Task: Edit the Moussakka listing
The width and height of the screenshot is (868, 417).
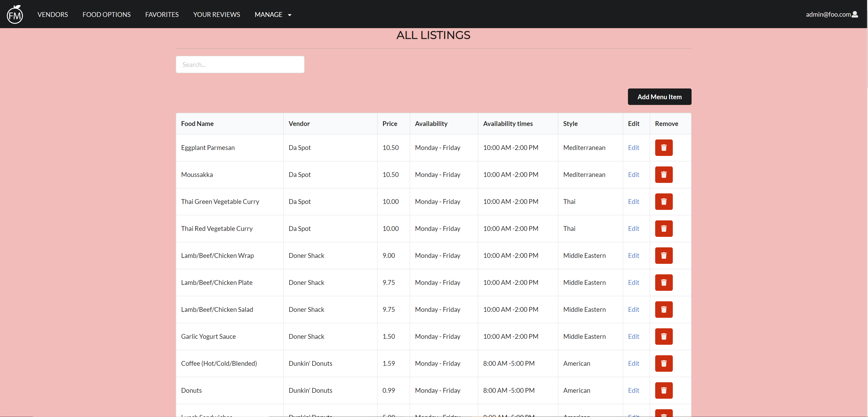Action: [633, 174]
